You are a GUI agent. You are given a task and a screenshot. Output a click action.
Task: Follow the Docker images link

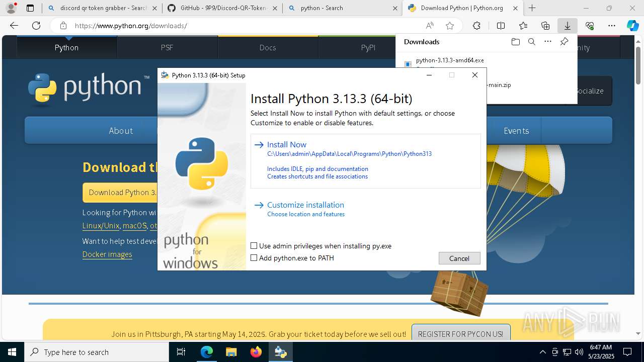coord(107,254)
